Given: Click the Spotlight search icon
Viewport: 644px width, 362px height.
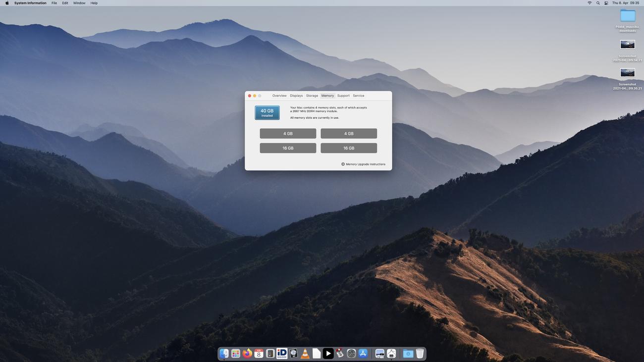Looking at the screenshot, I should point(598,3).
